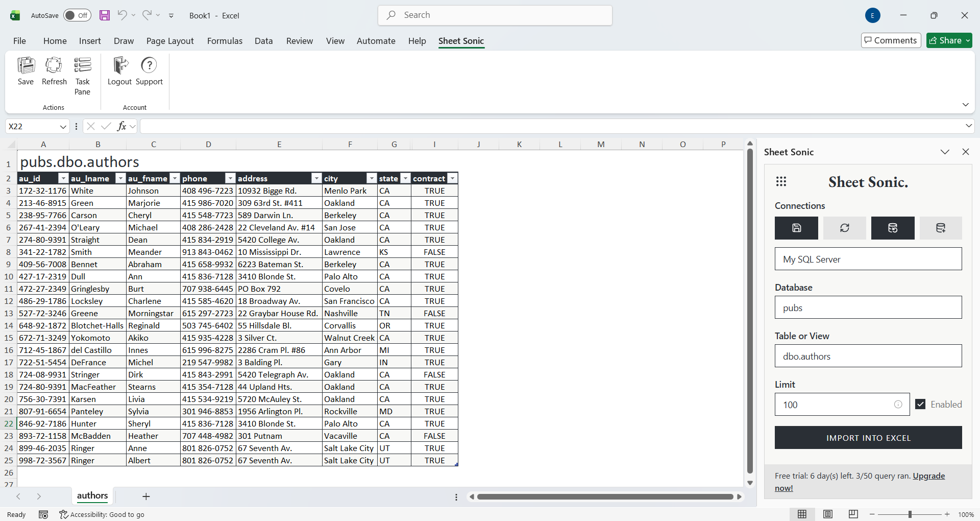Click the Redo icon in the title bar

pos(147,15)
